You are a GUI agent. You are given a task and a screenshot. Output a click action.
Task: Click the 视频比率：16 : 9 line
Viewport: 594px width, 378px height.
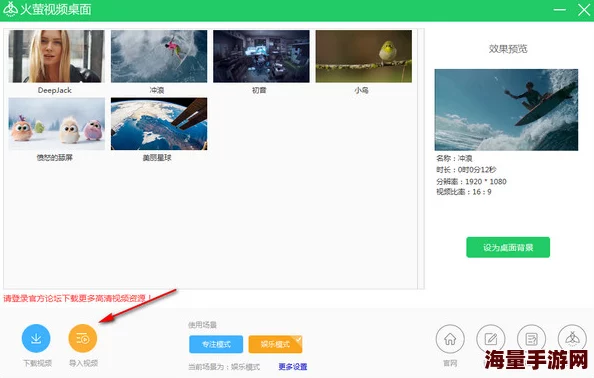[x=464, y=192]
